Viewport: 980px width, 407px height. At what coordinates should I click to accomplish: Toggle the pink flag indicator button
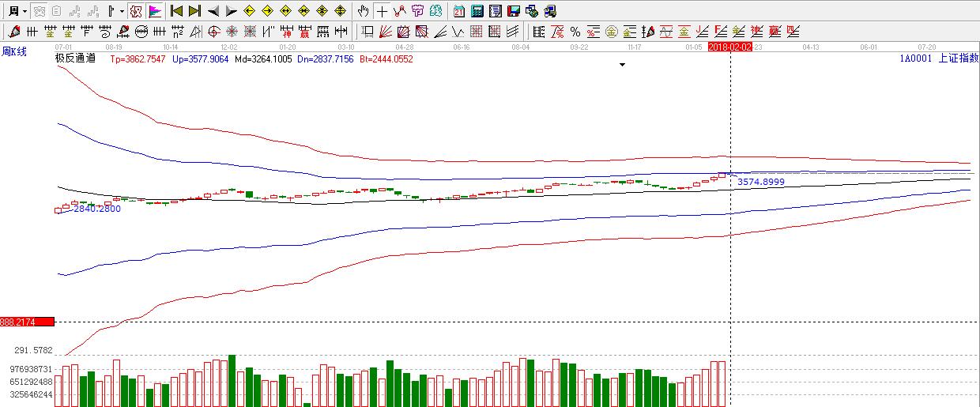155,11
